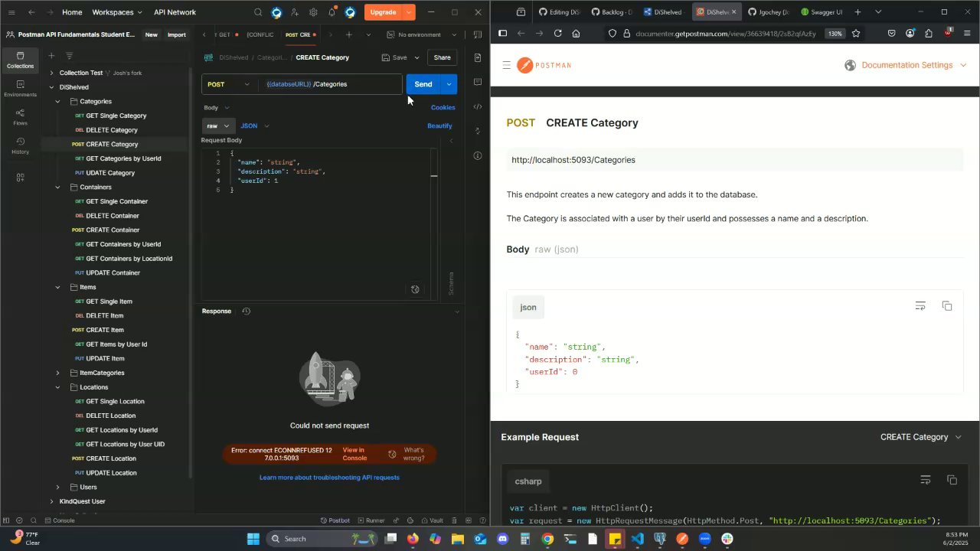Viewport: 980px width, 551px height.
Task: Open documentation icon in right sidebar
Action: coord(478,57)
